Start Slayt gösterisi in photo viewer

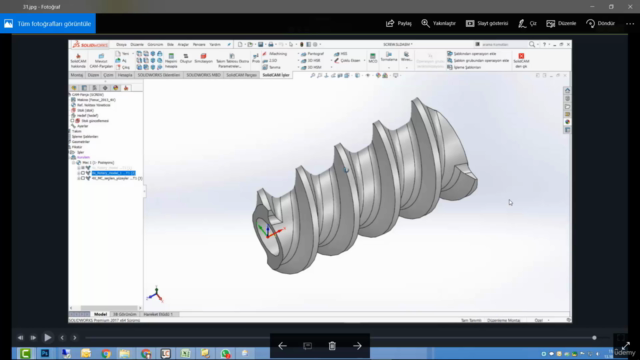tap(487, 23)
